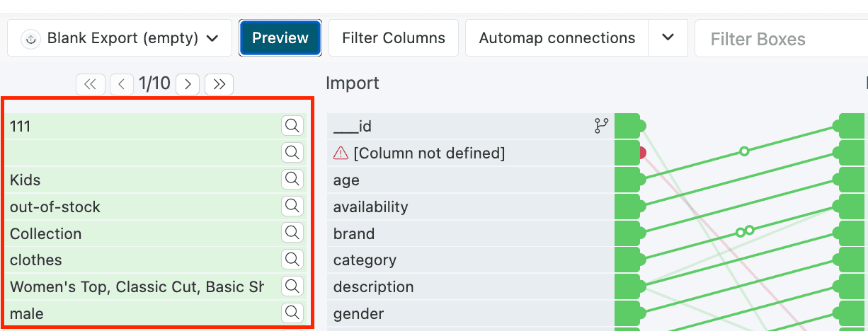868x331 pixels.
Task: Click red connector node on undefined column
Action: click(x=643, y=153)
